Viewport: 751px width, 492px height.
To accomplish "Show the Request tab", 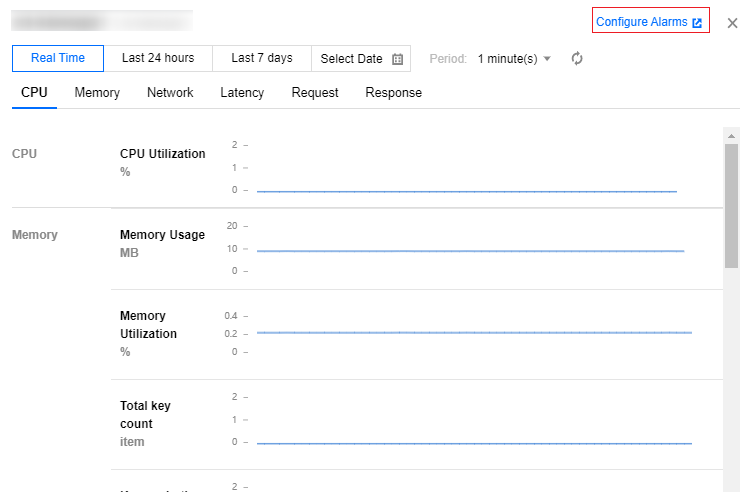I will point(315,93).
